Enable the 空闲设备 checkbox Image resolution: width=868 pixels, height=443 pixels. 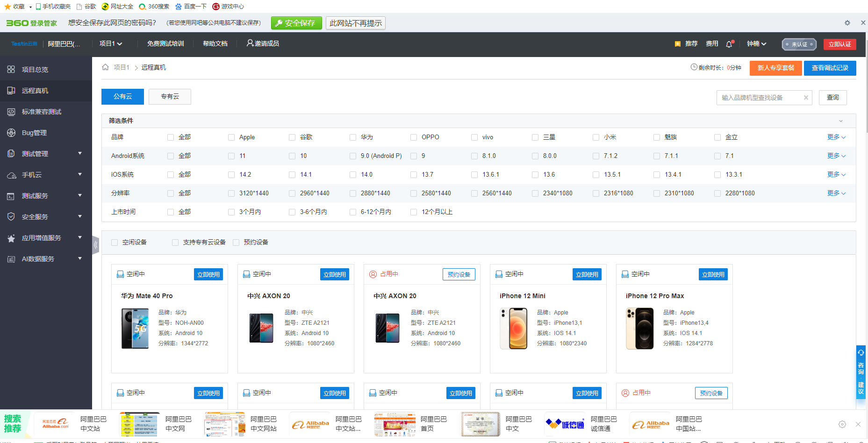click(x=115, y=243)
